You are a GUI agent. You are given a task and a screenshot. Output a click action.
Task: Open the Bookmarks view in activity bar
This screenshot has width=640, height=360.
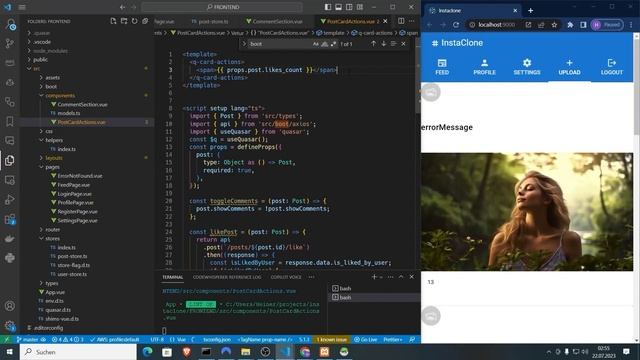click(10, 121)
